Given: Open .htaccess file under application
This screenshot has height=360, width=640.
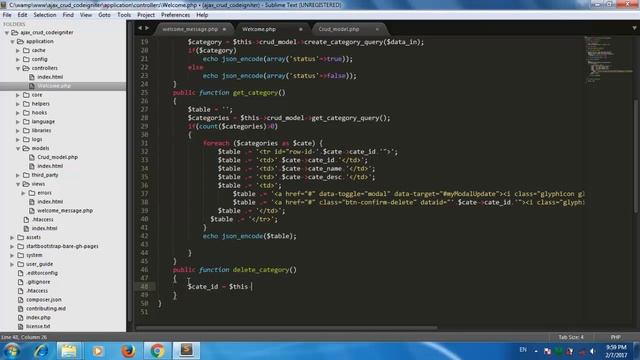Looking at the screenshot, I should pyautogui.click(x=42, y=220).
